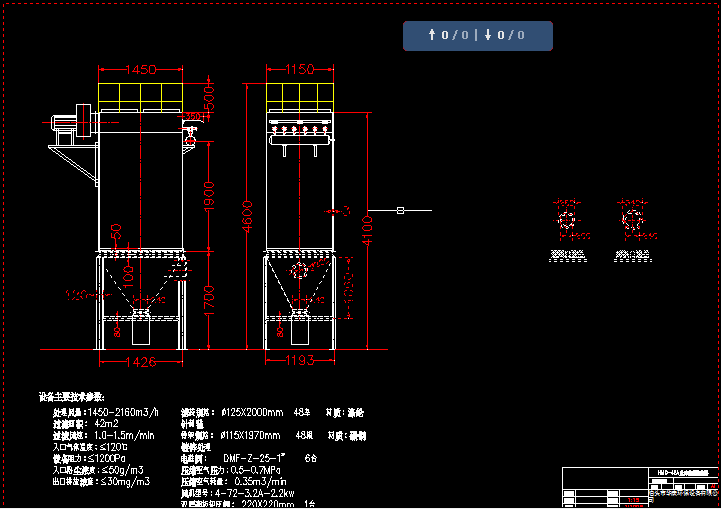Click the 1193 base width dimension
Viewport: 721px width, 509px height.
pos(300,362)
